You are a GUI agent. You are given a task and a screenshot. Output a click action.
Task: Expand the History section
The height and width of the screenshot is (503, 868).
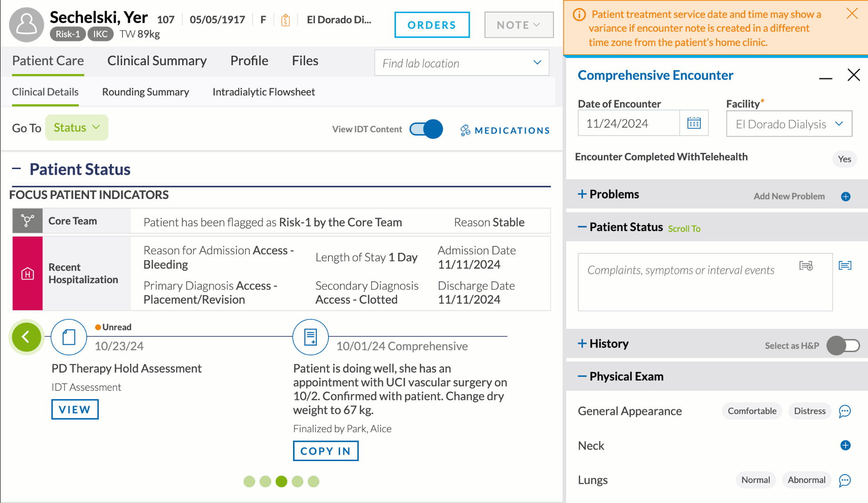click(582, 343)
